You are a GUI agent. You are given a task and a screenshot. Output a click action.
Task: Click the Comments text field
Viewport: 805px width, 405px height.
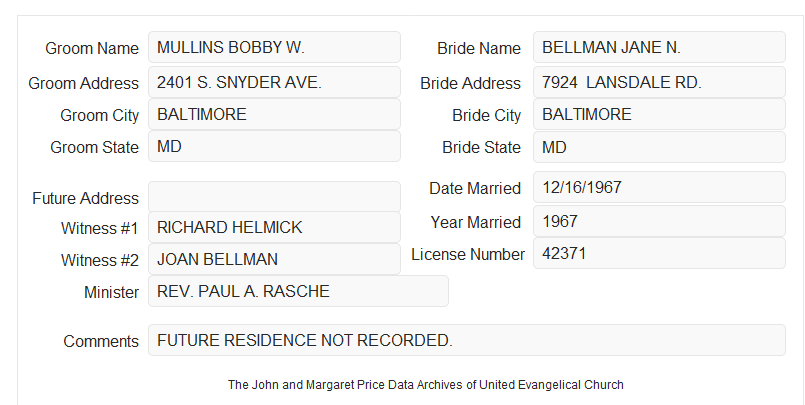[x=467, y=340]
